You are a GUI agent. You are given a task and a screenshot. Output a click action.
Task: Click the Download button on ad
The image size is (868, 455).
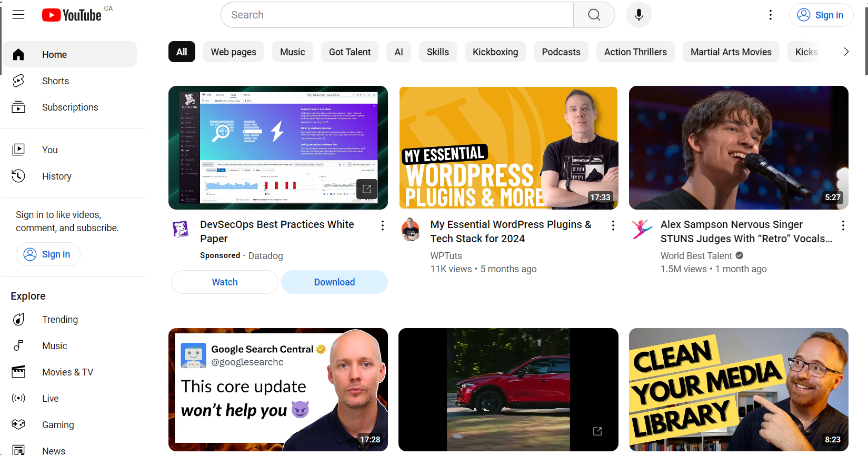[x=334, y=282]
